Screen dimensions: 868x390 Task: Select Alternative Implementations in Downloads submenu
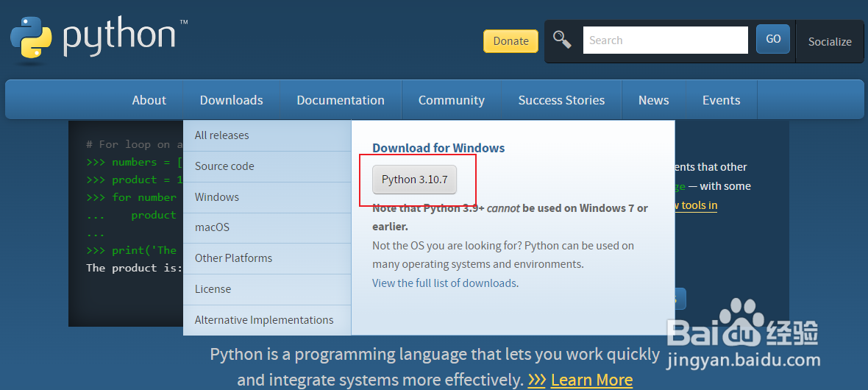coord(267,320)
